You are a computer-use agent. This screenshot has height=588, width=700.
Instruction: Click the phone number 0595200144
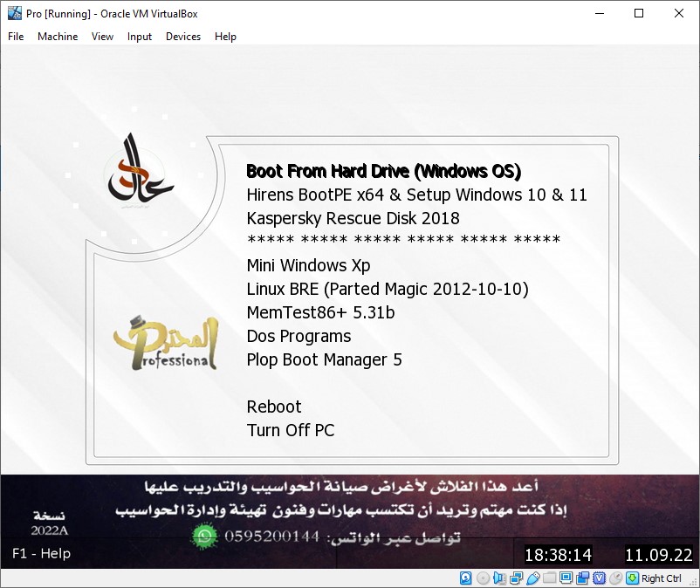[x=271, y=537]
